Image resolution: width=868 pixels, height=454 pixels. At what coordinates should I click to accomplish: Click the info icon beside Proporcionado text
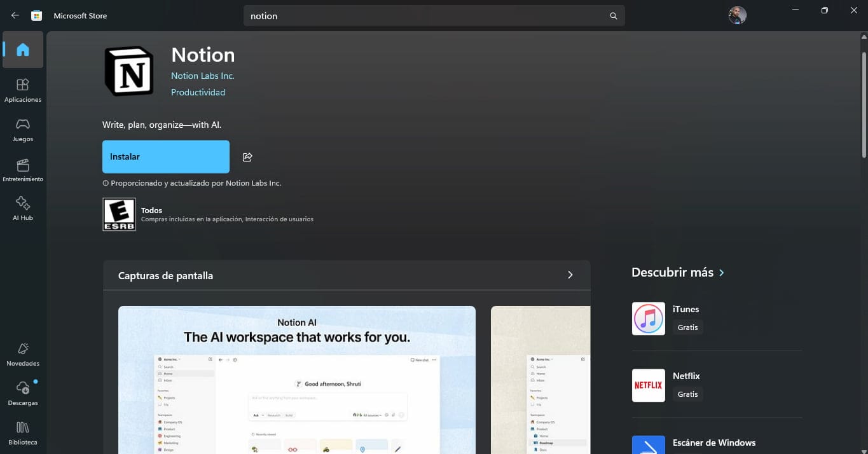tap(106, 183)
